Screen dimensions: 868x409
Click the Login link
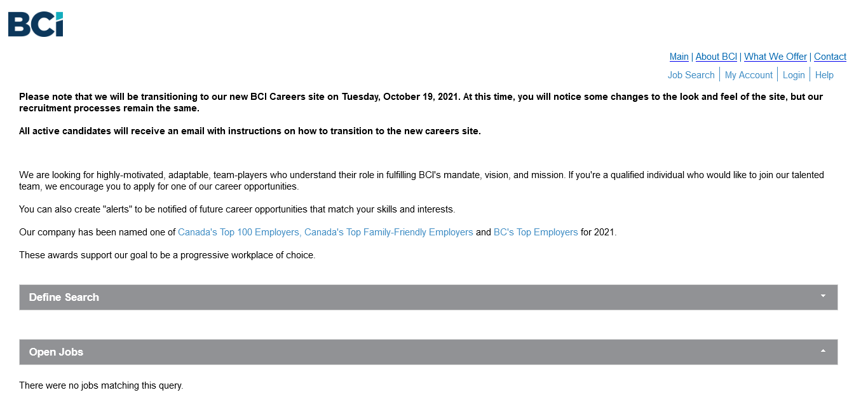[794, 75]
